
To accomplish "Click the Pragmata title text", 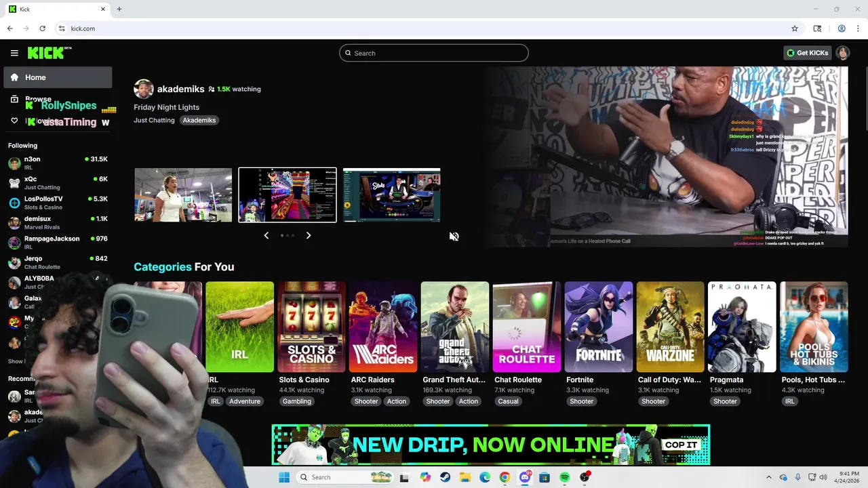I will (727, 380).
